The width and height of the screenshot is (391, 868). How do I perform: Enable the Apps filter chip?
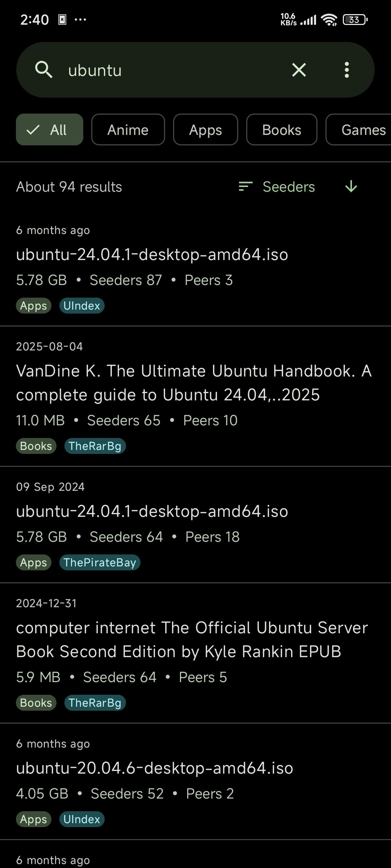tap(206, 129)
